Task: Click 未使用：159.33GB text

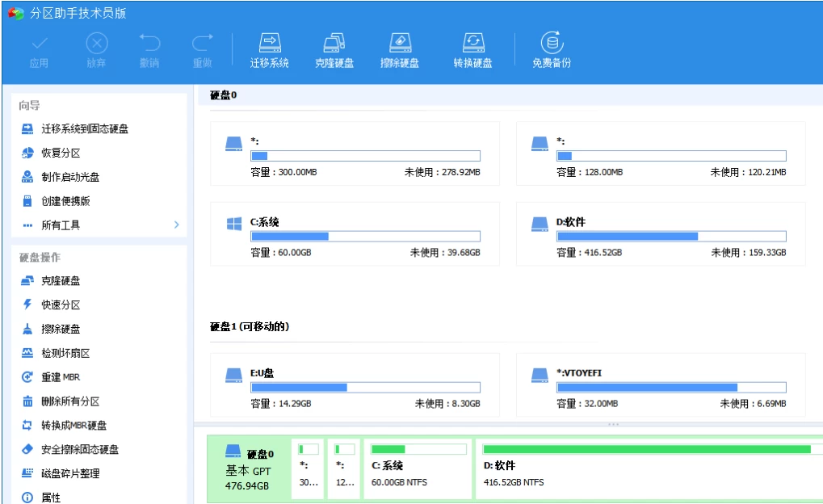Action: [x=749, y=253]
